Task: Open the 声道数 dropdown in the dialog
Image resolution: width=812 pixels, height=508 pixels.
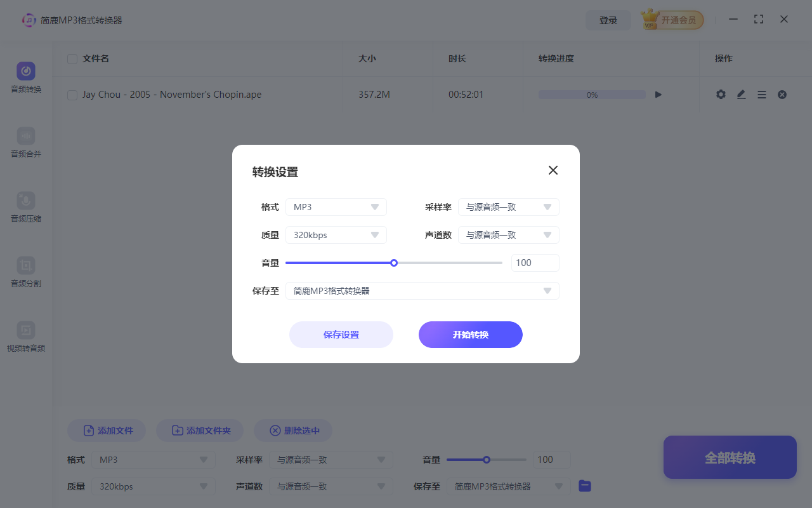Action: [508, 234]
